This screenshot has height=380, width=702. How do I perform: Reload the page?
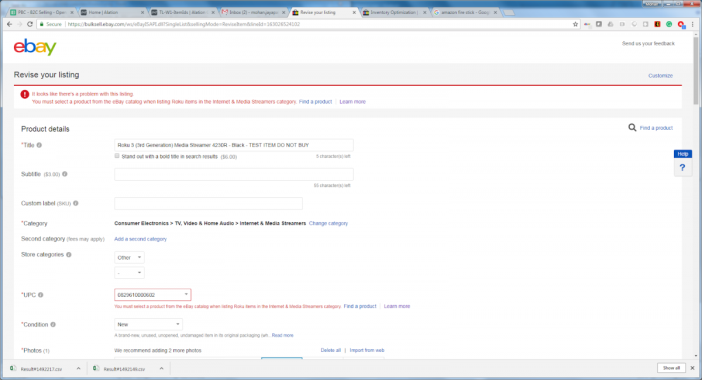(30, 24)
